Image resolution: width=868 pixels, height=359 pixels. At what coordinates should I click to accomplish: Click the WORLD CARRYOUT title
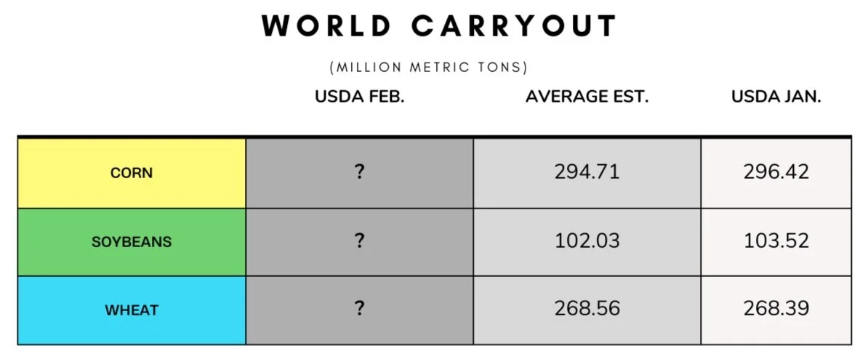click(439, 26)
